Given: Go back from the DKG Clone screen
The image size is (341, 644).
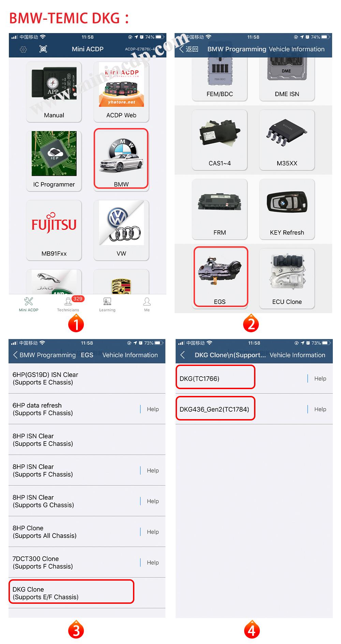Looking at the screenshot, I should tap(183, 355).
